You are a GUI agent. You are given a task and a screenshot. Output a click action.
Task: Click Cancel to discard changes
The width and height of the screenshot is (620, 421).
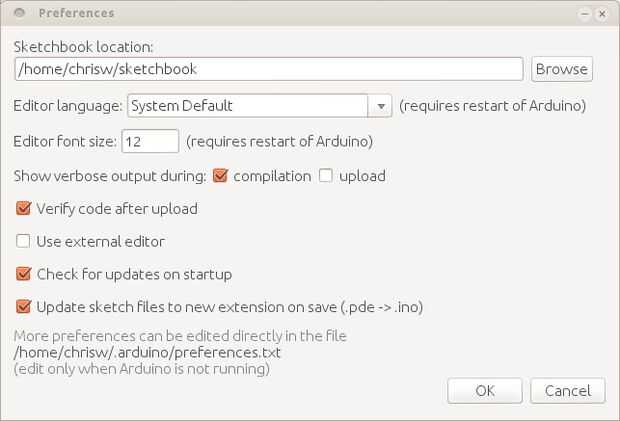[567, 391]
